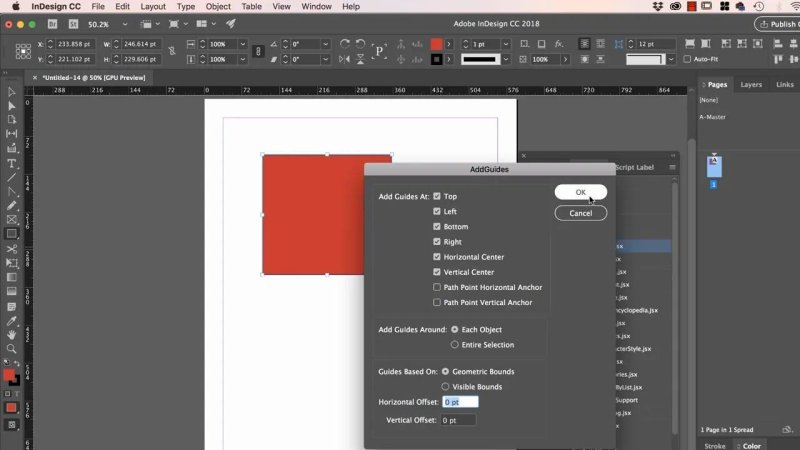
Task: Uncheck the Top guides checkbox
Action: pyautogui.click(x=437, y=196)
